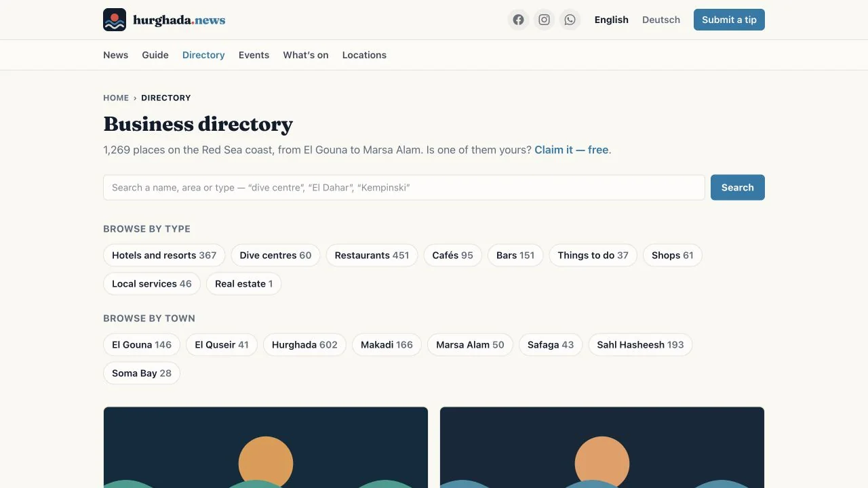This screenshot has height=488, width=868.
Task: Filter by Things to do
Action: [x=593, y=256]
